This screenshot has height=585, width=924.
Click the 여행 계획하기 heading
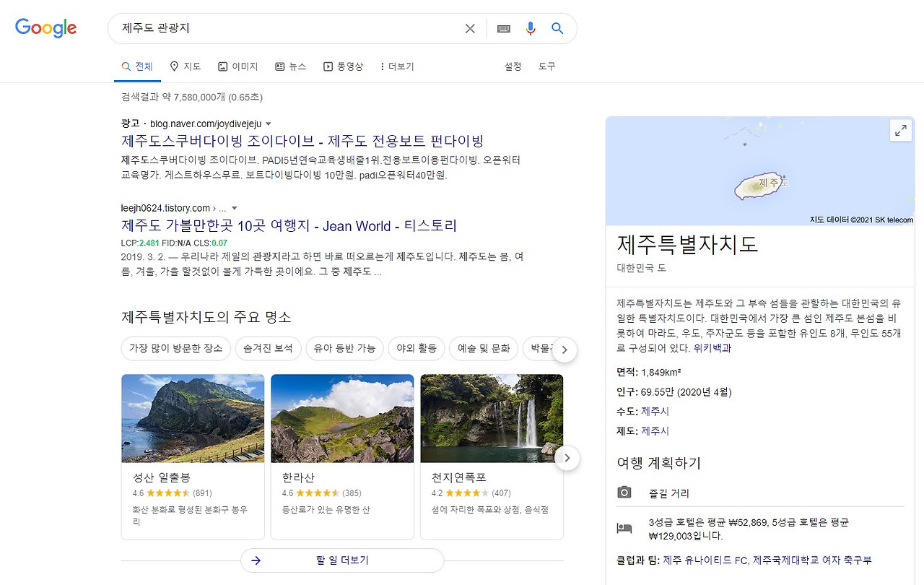[659, 463]
